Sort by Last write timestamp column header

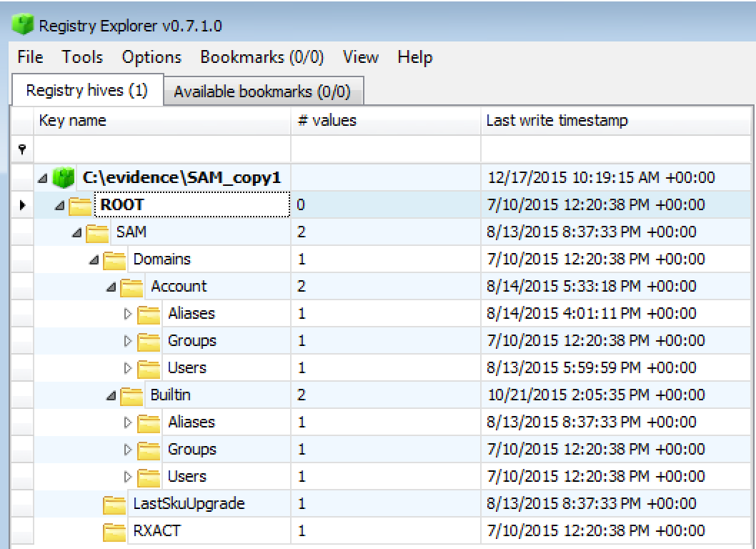point(616,120)
